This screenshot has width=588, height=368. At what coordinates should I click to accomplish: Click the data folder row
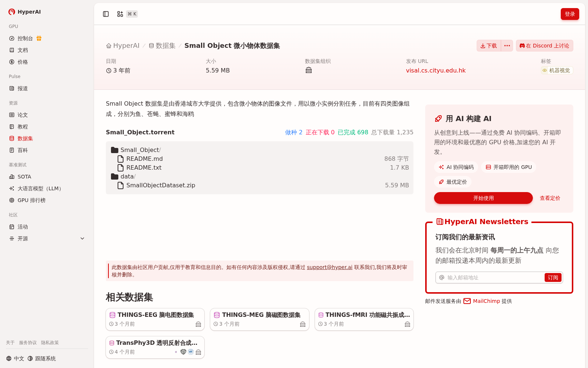pyautogui.click(x=259, y=176)
